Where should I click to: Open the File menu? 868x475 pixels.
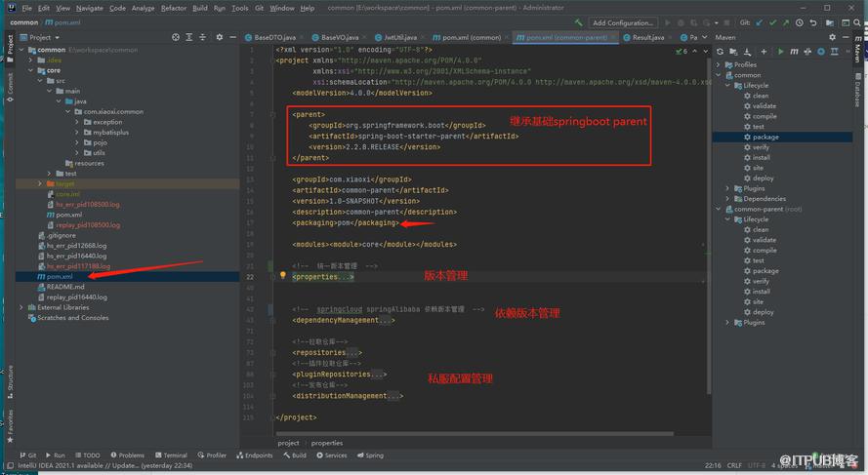pyautogui.click(x=26, y=8)
